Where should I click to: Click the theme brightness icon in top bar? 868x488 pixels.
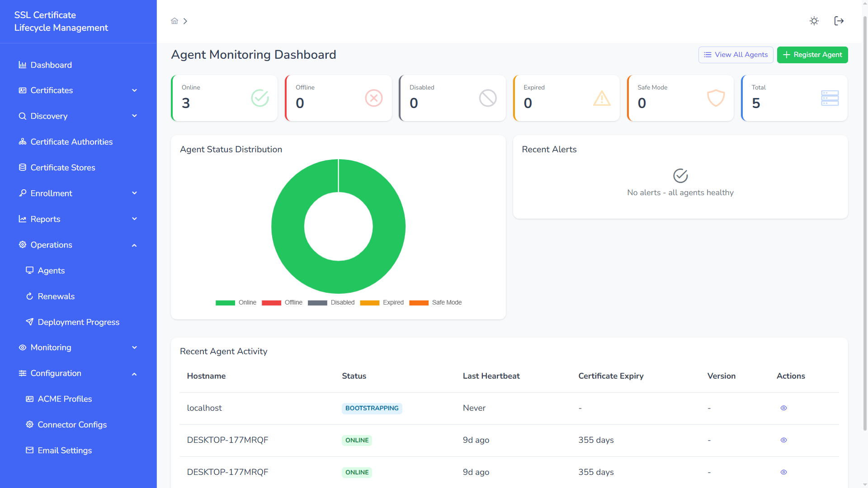point(814,21)
